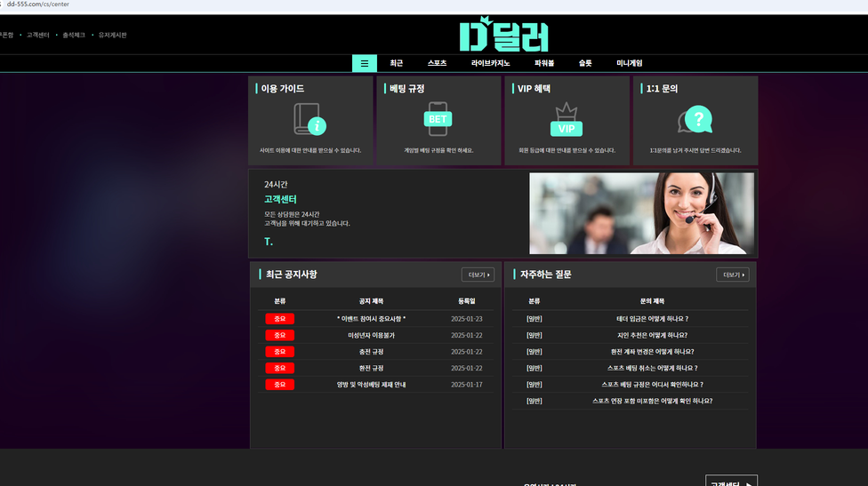Select the 파워볼 menu item
This screenshot has width=868, height=486.
click(544, 63)
